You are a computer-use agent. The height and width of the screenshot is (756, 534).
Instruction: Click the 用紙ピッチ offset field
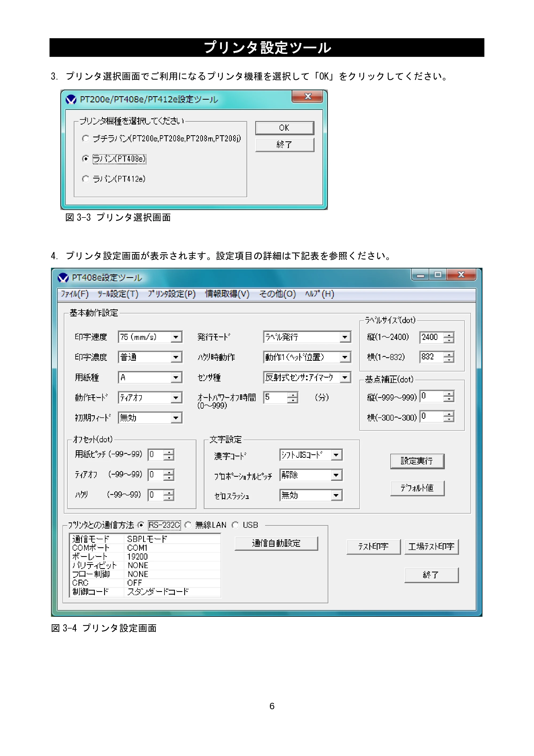(156, 455)
